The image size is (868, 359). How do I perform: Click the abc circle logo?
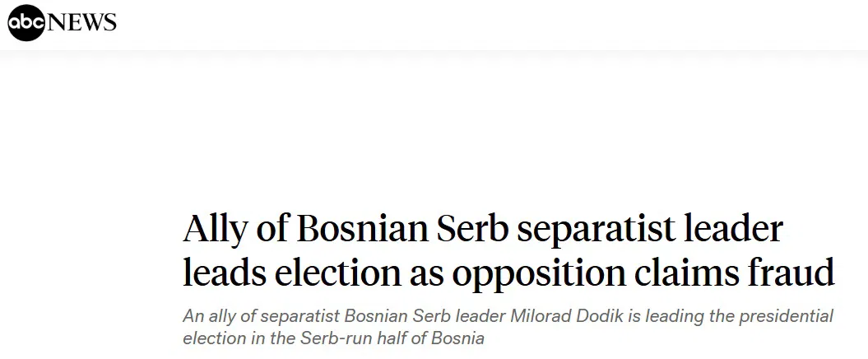click(x=27, y=24)
